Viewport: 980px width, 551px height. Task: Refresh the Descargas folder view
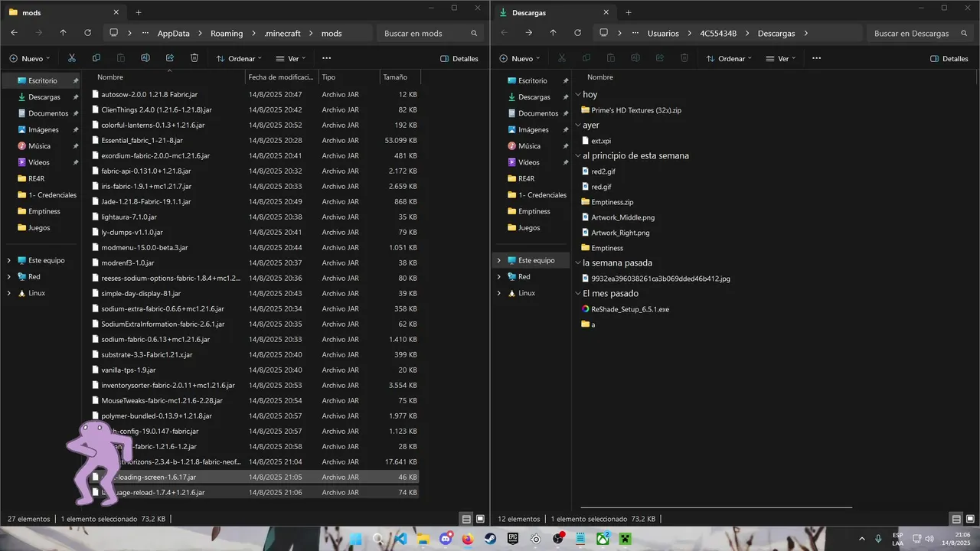point(577,33)
